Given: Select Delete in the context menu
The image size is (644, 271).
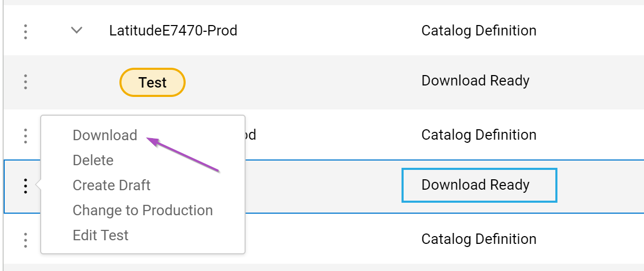Looking at the screenshot, I should click(93, 161).
